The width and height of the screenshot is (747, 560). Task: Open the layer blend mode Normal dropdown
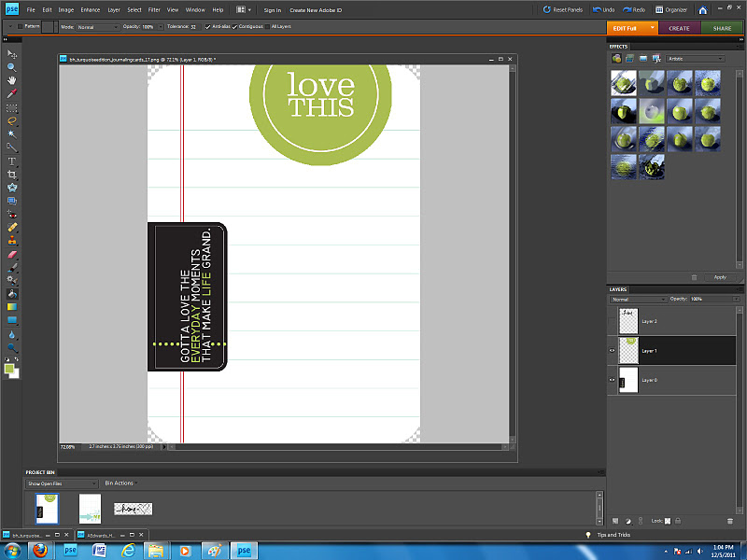click(x=637, y=300)
